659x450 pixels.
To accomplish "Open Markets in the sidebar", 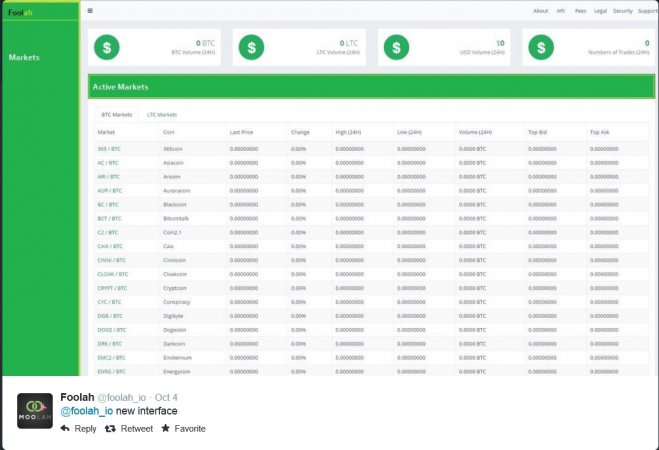I will 24,57.
